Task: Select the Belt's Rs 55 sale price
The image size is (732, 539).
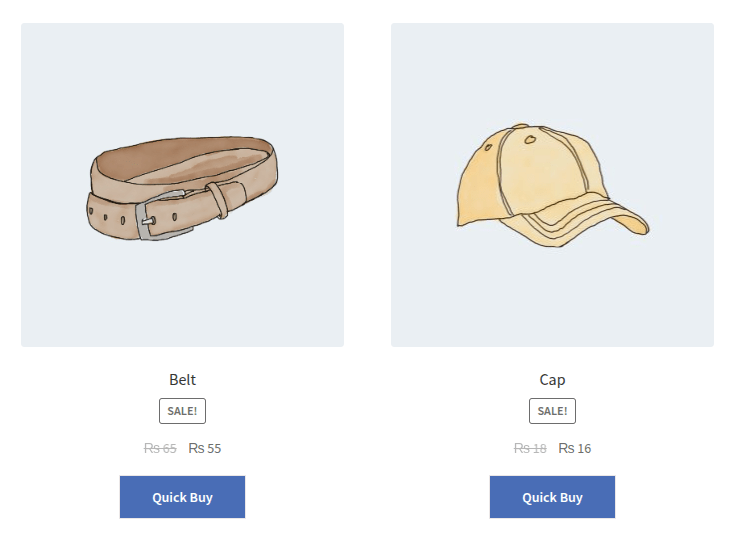Action: (x=205, y=449)
